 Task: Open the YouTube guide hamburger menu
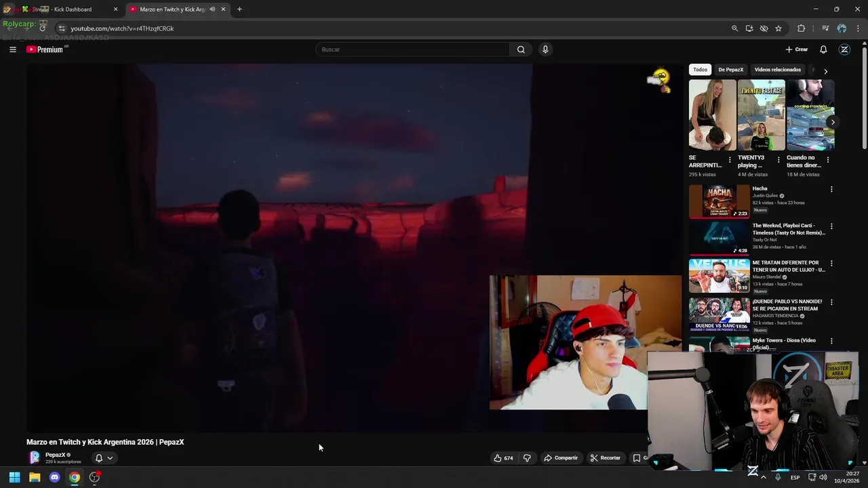12,49
